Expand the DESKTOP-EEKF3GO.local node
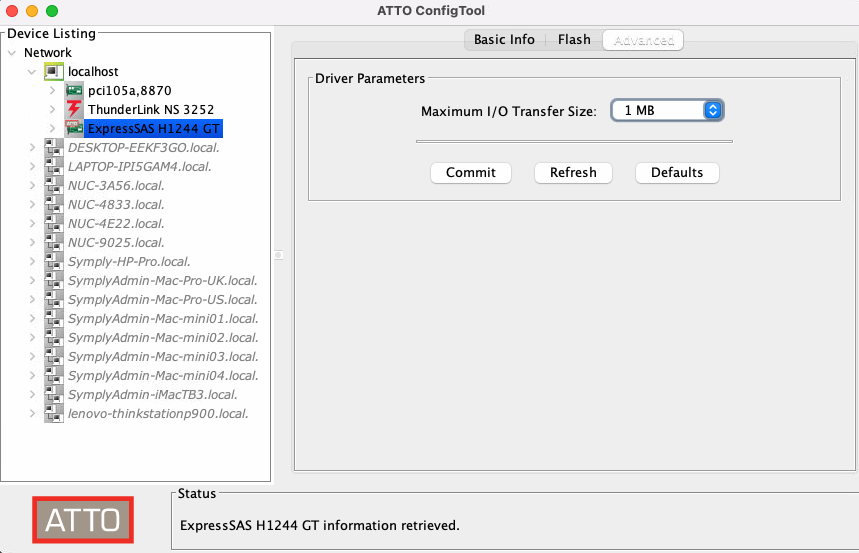The image size is (859, 553). click(x=32, y=147)
